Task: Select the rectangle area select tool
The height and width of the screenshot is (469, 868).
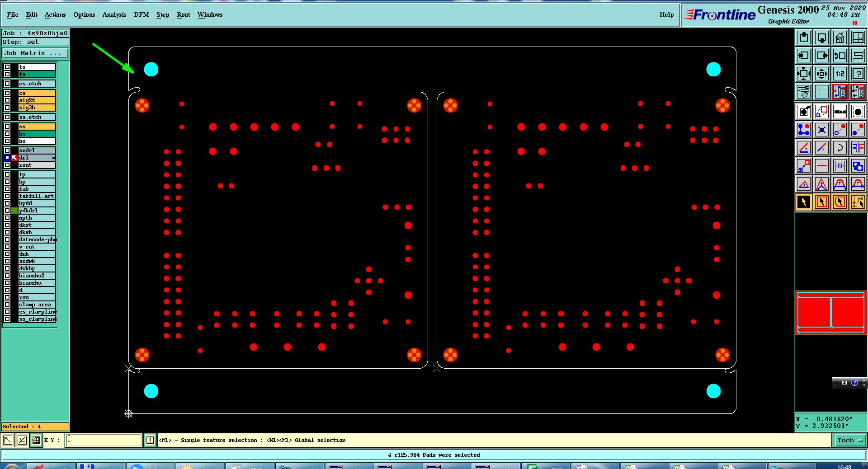Action: point(822,202)
